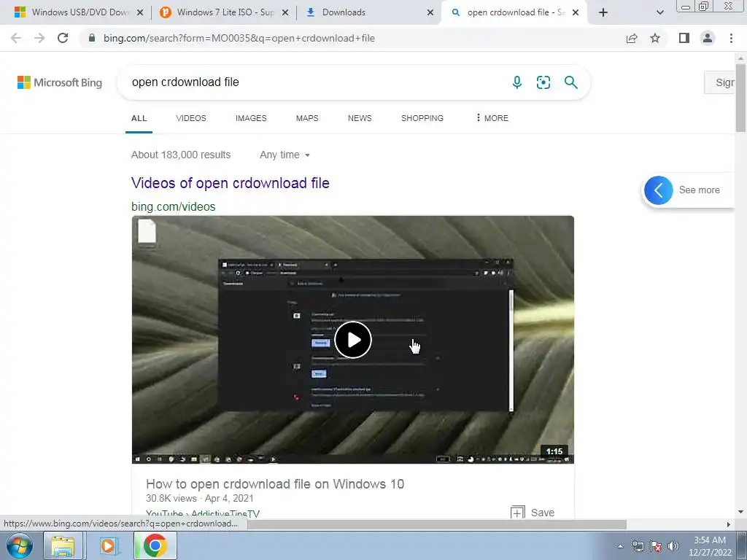Click the Chrome taskbar icon
The width and height of the screenshot is (747, 560).
tap(155, 545)
